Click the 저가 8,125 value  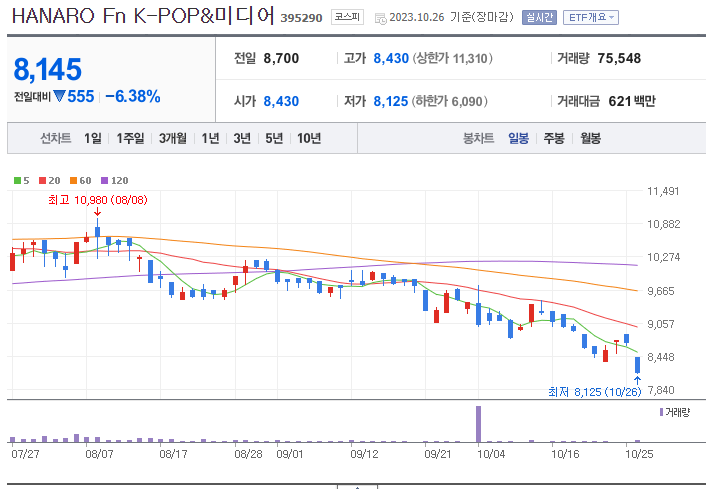[x=391, y=101]
